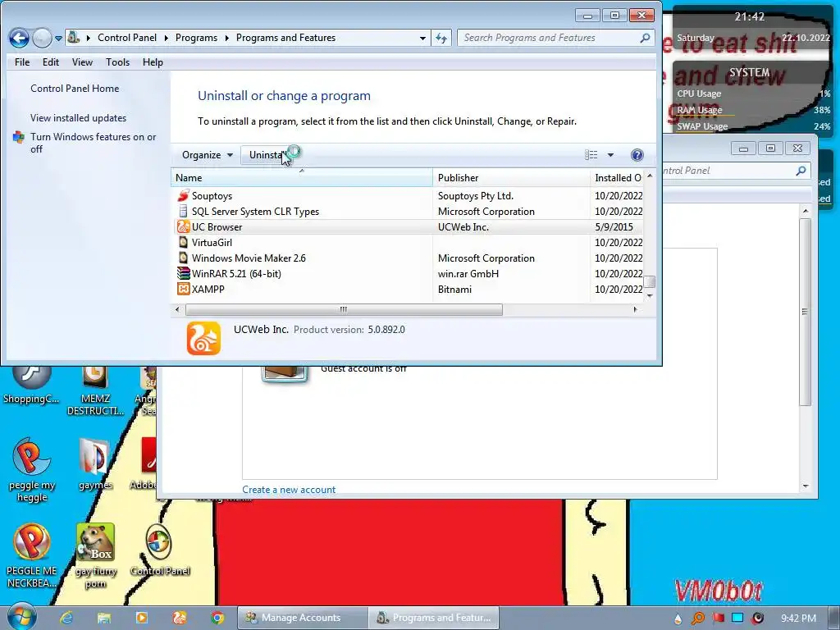The image size is (840, 630).
Task: Launch Google Chrome from the taskbar
Action: point(217,618)
